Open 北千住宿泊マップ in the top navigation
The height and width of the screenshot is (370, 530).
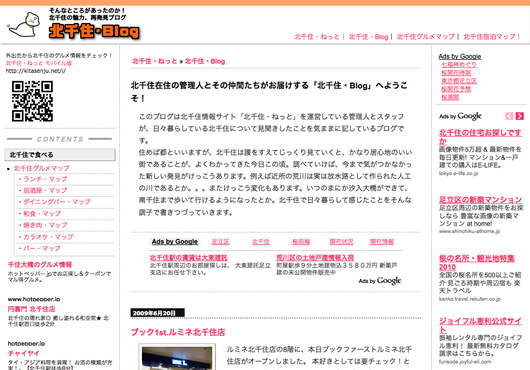coord(489,36)
